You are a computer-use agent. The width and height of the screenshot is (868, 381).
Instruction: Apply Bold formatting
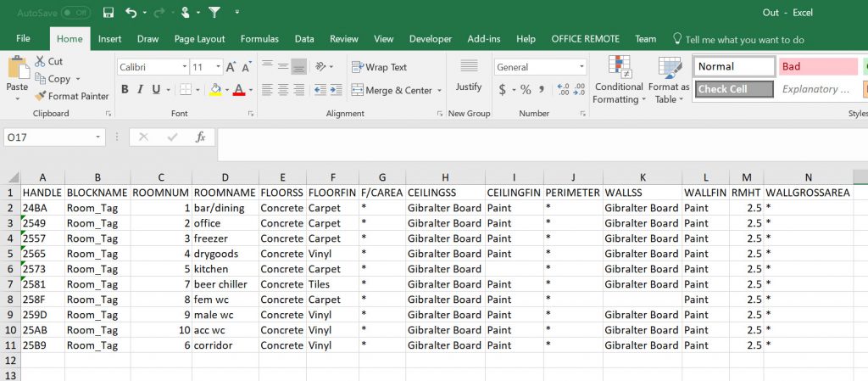point(125,90)
